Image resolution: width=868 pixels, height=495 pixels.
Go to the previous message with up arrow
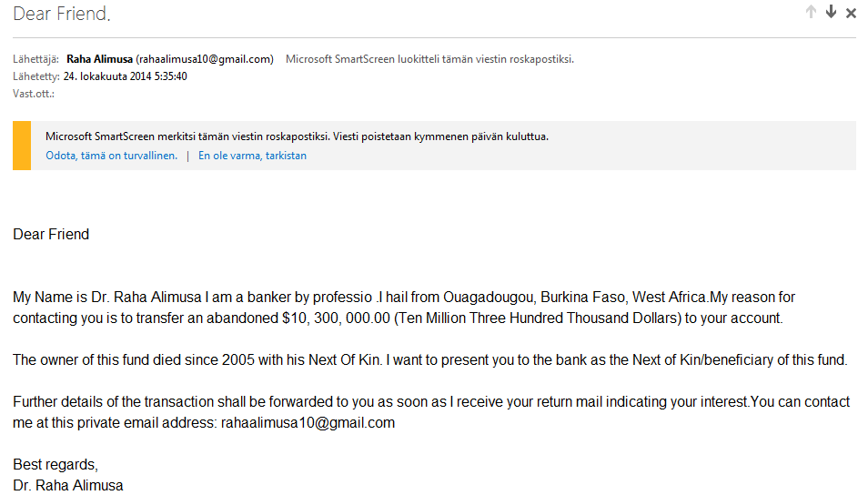[x=811, y=12]
